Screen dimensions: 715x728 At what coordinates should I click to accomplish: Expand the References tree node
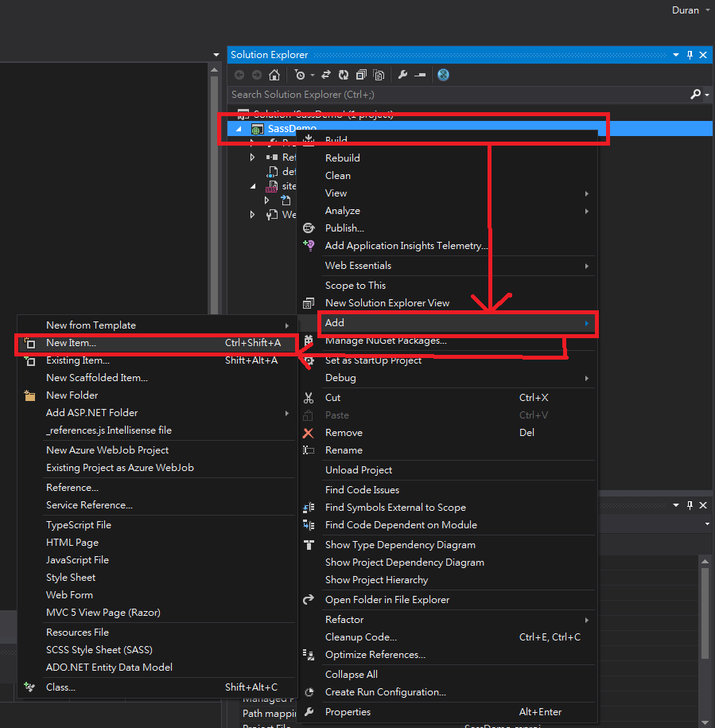[x=252, y=157]
